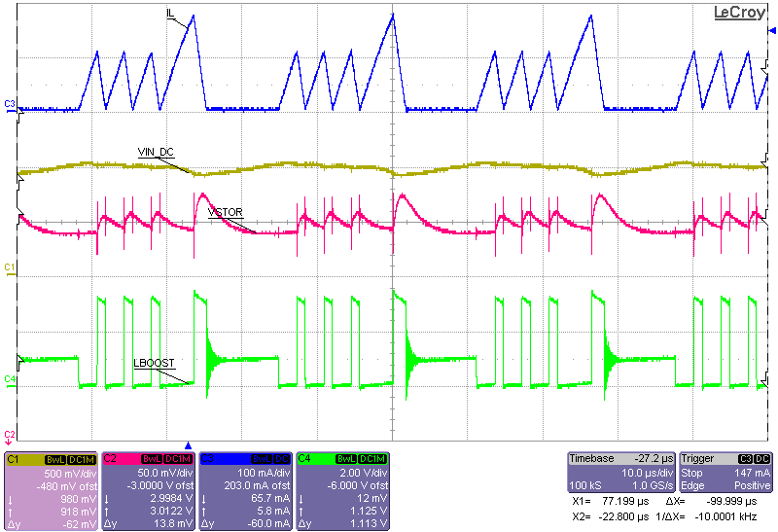Select the C4 ground marker at left edge
Viewport: 778px width, 532px height.
pos(10,381)
